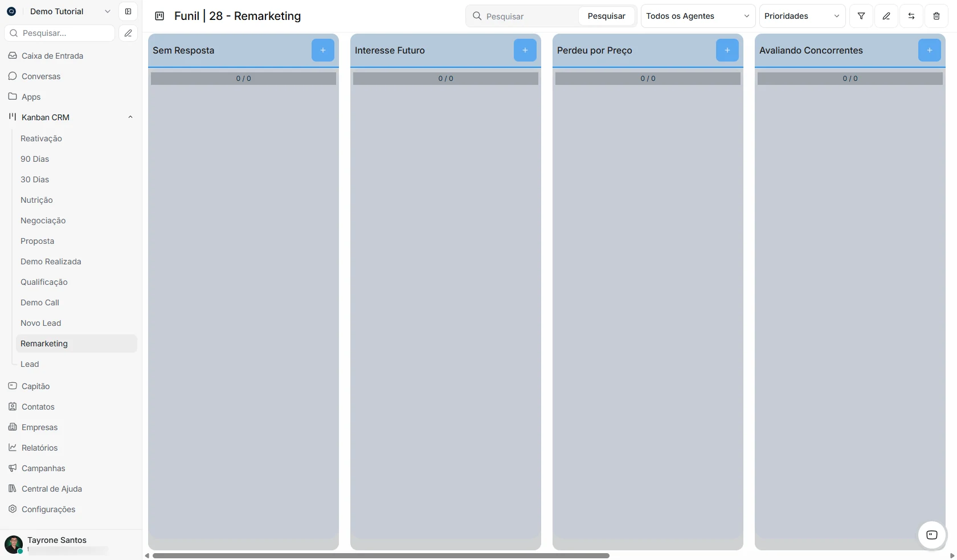This screenshot has width=957, height=560.
Task: Open the Novo Lead funnel
Action: [76, 323]
